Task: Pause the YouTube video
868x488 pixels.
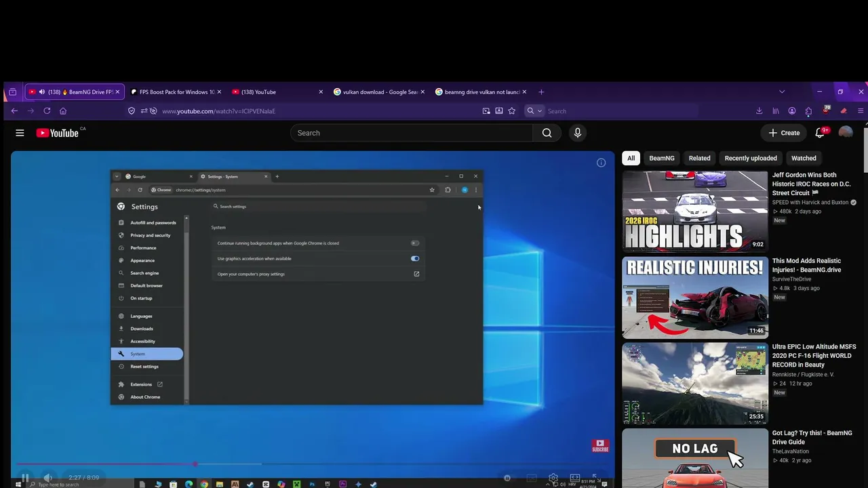Action: 24,478
